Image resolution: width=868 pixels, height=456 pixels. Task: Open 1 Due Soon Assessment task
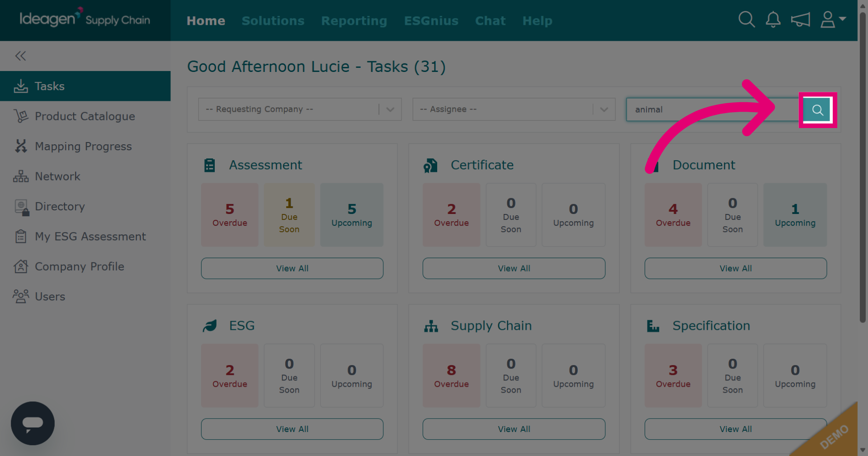pyautogui.click(x=289, y=215)
